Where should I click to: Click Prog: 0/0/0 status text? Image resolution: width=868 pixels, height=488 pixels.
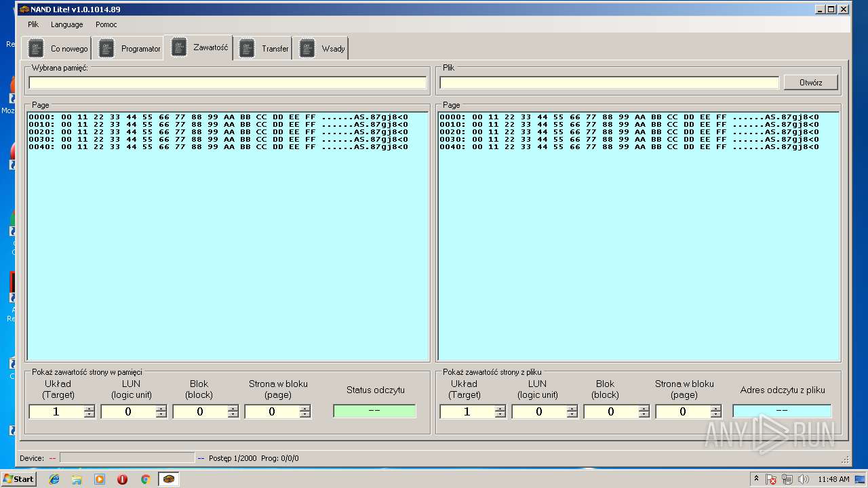point(280,458)
